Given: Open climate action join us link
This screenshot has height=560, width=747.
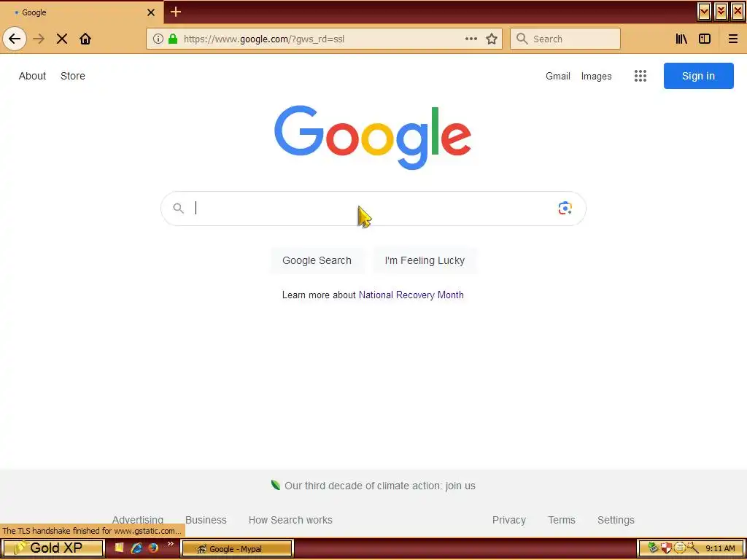Looking at the screenshot, I should pos(379,486).
